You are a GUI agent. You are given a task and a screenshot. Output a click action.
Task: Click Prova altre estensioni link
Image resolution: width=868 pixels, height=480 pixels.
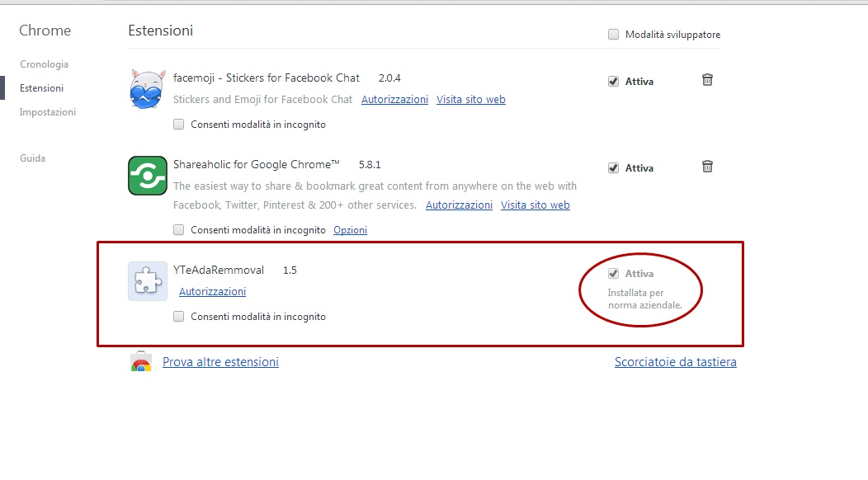pyautogui.click(x=220, y=361)
